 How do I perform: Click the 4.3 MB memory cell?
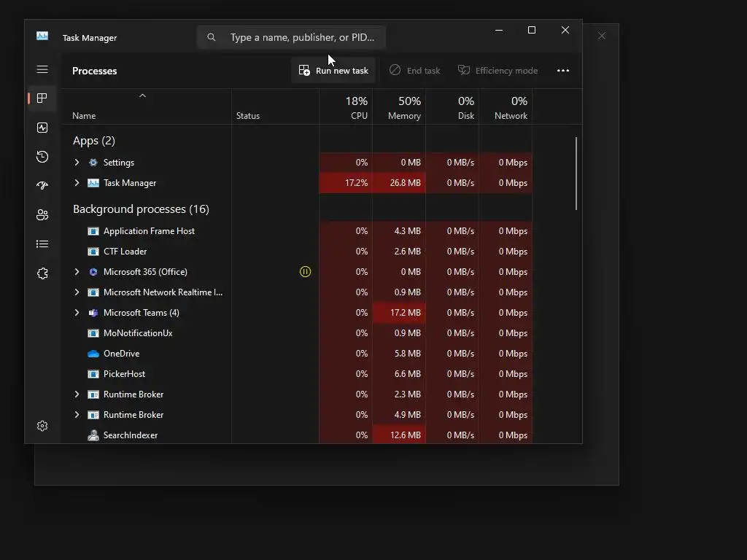399,231
